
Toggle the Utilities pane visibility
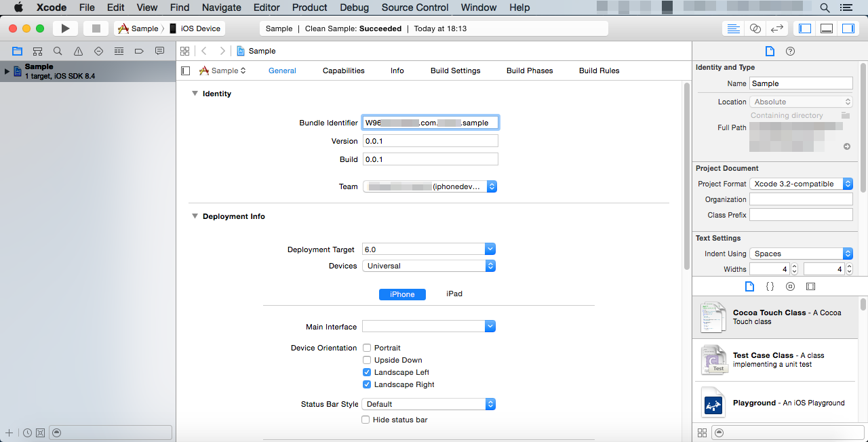tap(848, 28)
